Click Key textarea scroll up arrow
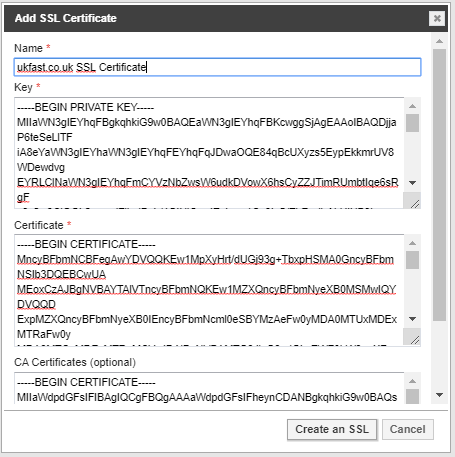 [412, 106]
